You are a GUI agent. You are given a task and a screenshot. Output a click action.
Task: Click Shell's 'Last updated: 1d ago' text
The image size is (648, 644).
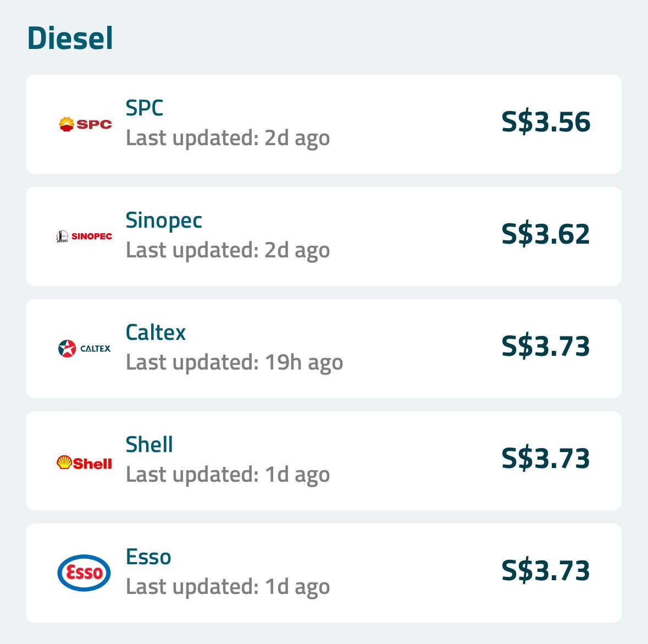coord(228,475)
